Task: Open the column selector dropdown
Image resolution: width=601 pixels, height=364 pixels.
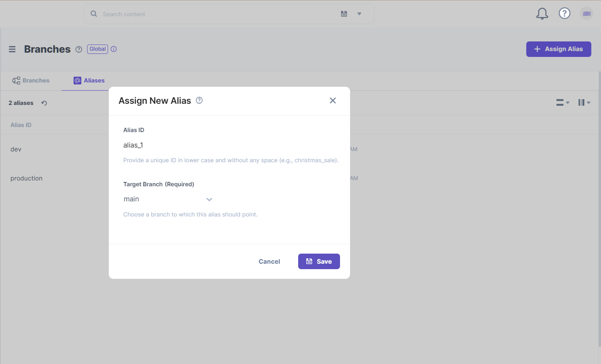Action: coord(584,102)
